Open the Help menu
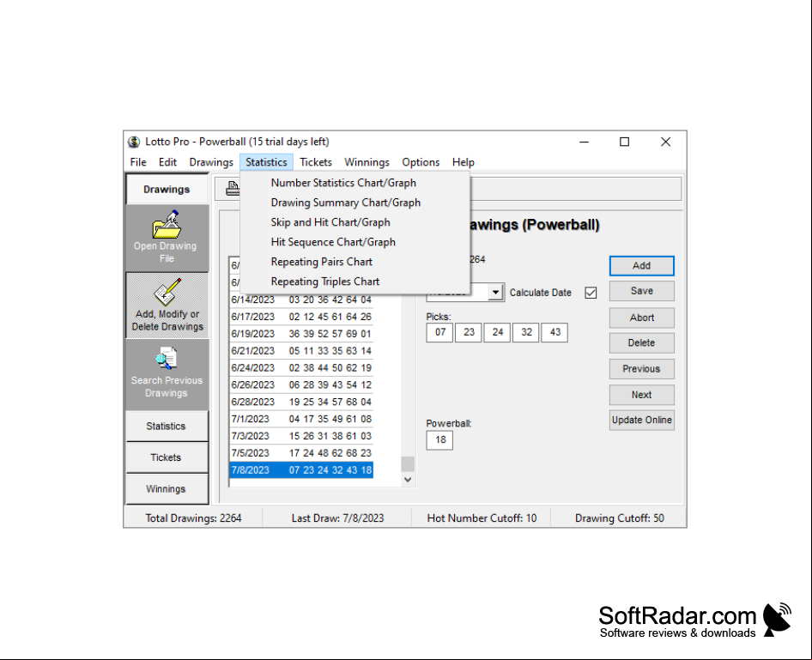 463,162
